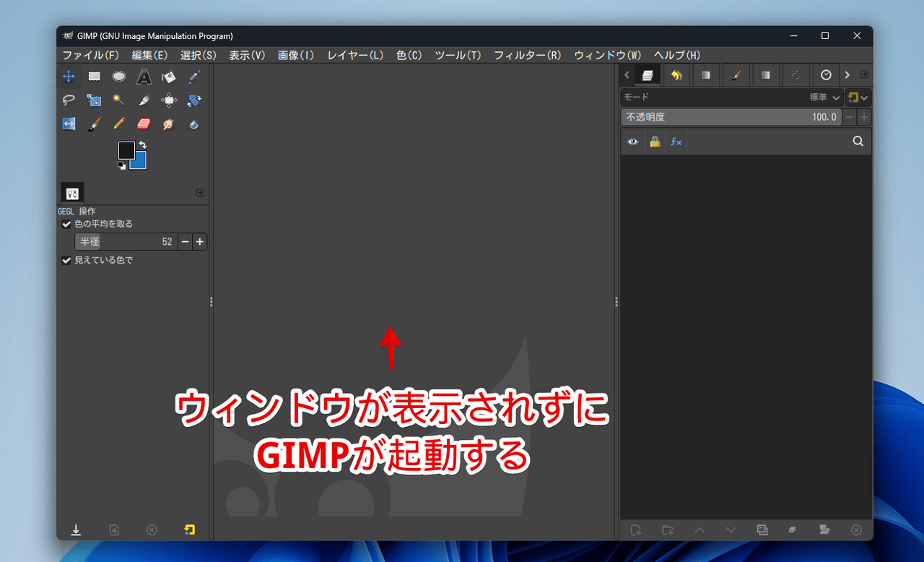Open the フィルター(R) menu
The width and height of the screenshot is (924, 562).
pos(527,55)
